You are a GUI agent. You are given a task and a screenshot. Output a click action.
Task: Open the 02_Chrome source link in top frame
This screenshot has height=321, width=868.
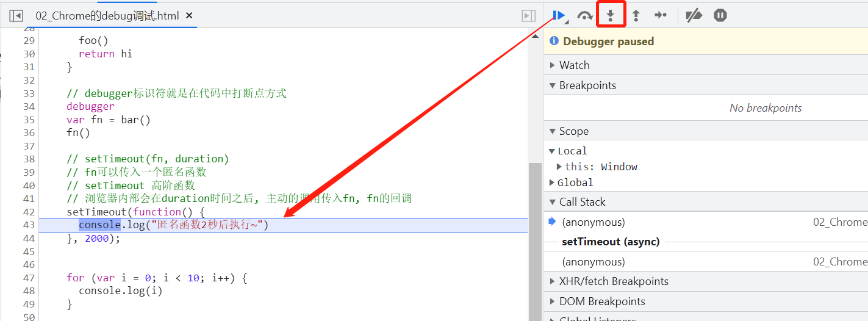[x=839, y=222]
